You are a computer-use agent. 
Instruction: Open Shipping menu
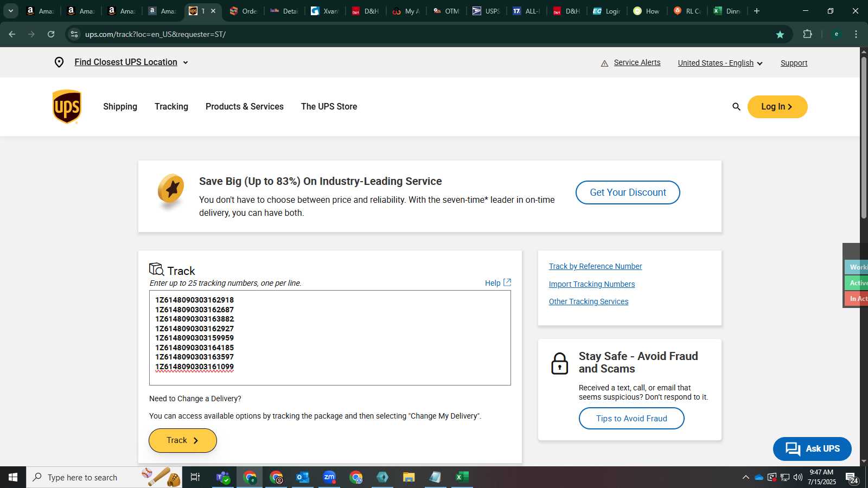tap(120, 107)
